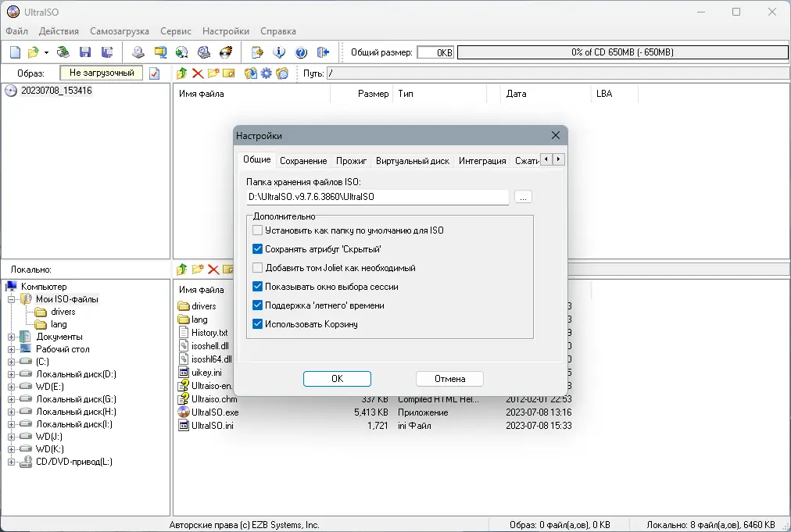Click Up folder icon in Local toolbar

tap(182, 270)
